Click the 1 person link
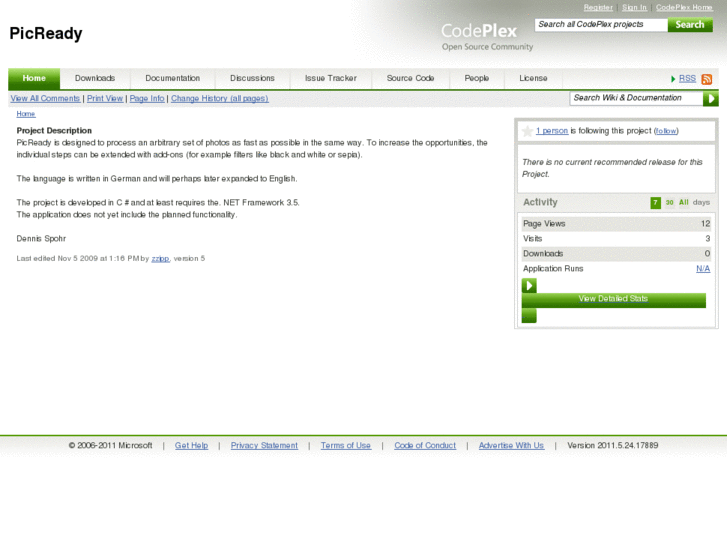 (552, 131)
